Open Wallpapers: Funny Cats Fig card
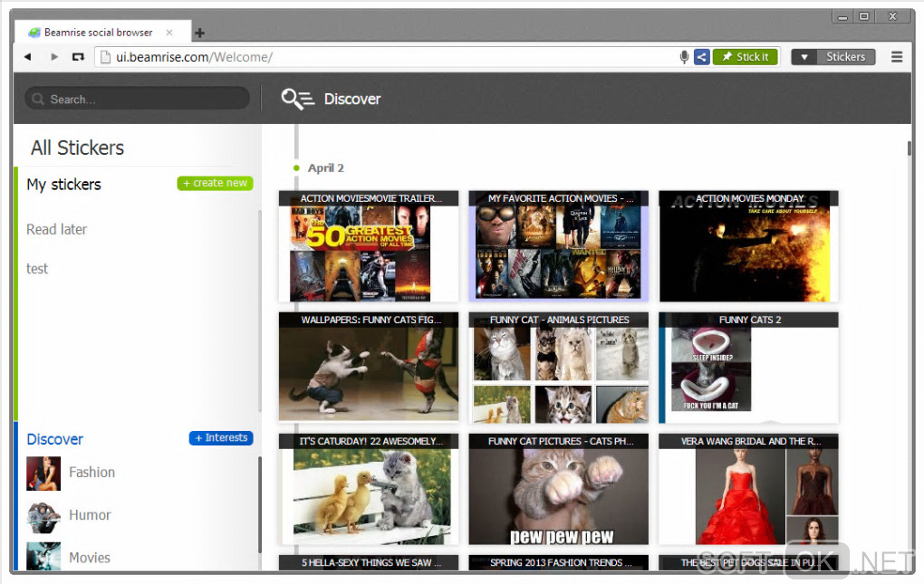Image resolution: width=924 pixels, height=584 pixels. tap(369, 368)
